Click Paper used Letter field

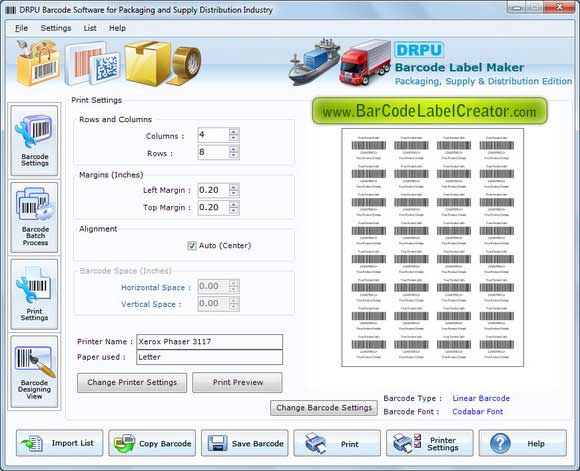pos(209,357)
